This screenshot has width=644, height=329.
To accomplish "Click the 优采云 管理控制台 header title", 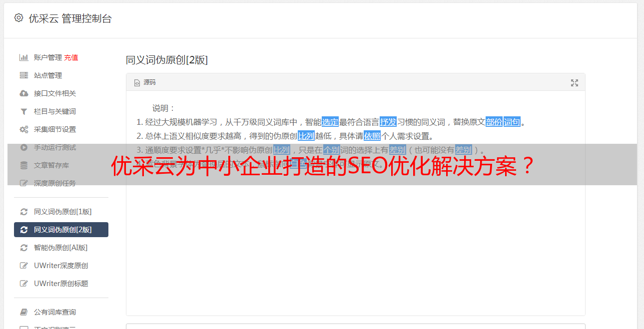I will [70, 18].
